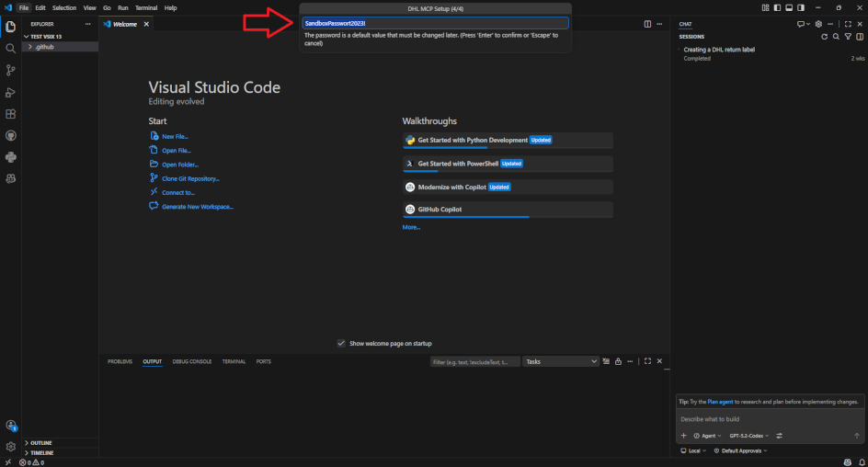868x467 pixels.
Task: Click the Clone Git Repository link
Action: [x=190, y=178]
